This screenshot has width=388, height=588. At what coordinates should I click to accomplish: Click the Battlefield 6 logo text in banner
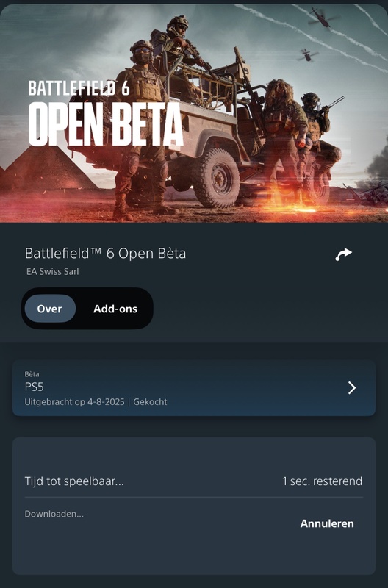(79, 87)
